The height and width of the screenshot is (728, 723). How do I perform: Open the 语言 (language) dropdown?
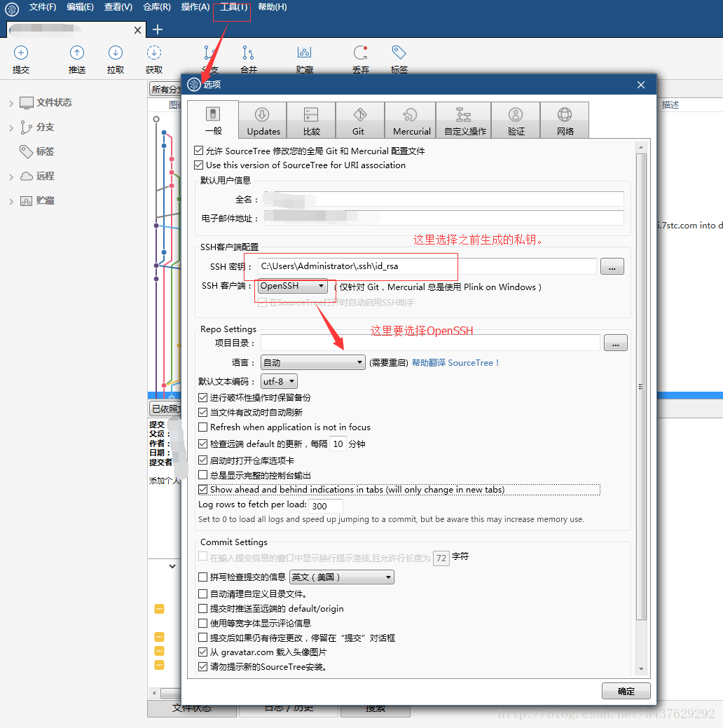click(x=313, y=362)
